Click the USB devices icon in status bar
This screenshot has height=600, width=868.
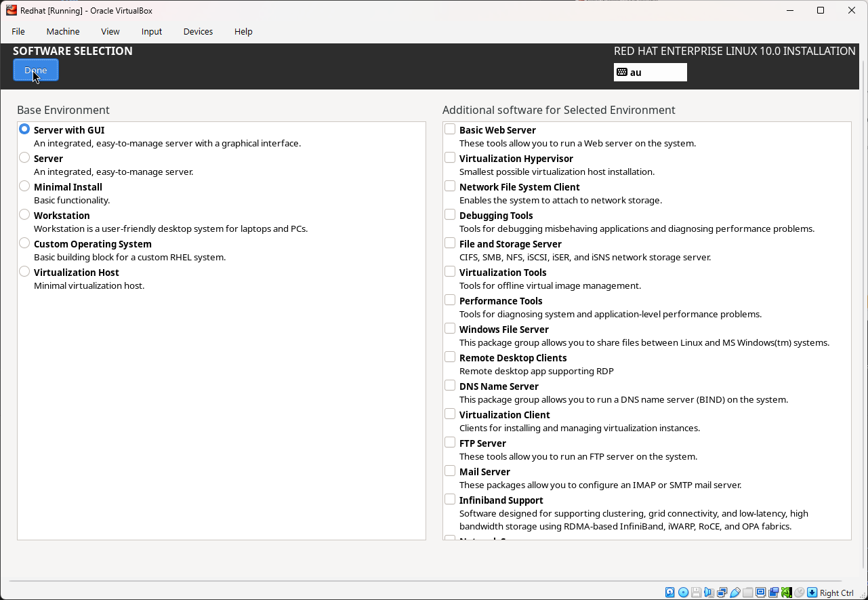point(735,592)
